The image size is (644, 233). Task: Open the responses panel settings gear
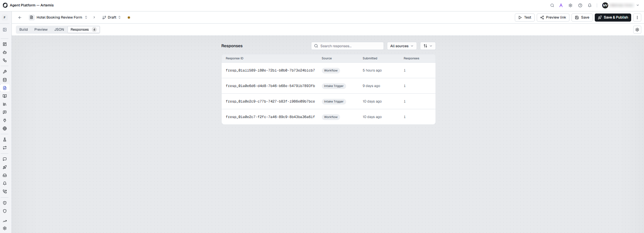click(x=637, y=30)
